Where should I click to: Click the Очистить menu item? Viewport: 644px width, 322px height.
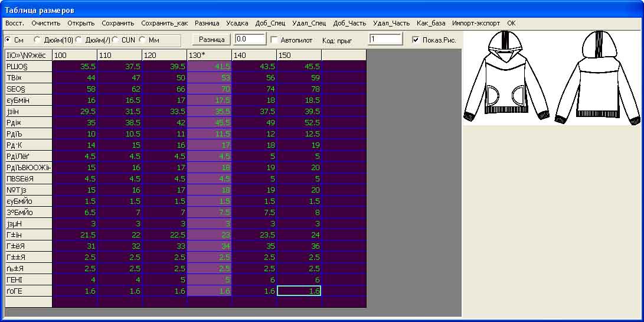click(46, 24)
